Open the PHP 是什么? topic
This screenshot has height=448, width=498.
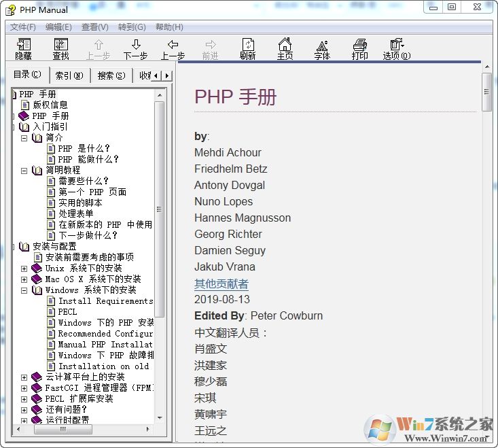(x=84, y=148)
